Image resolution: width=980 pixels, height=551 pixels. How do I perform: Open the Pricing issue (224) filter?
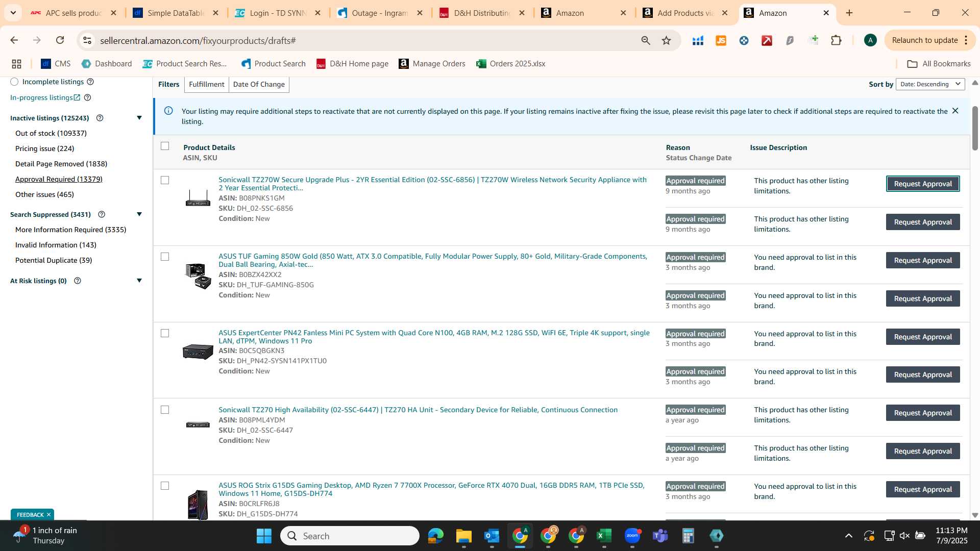tap(45, 148)
